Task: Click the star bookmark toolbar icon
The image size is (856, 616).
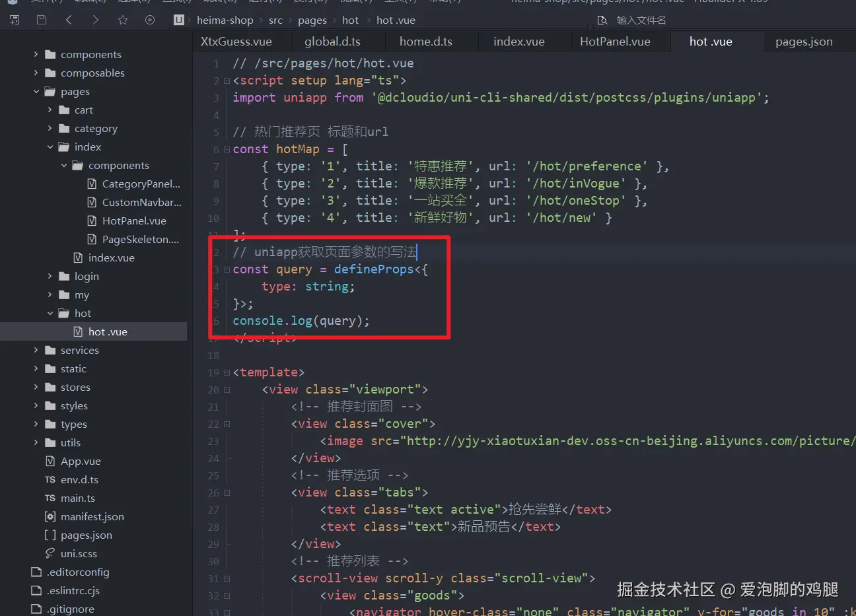Action: (x=123, y=20)
